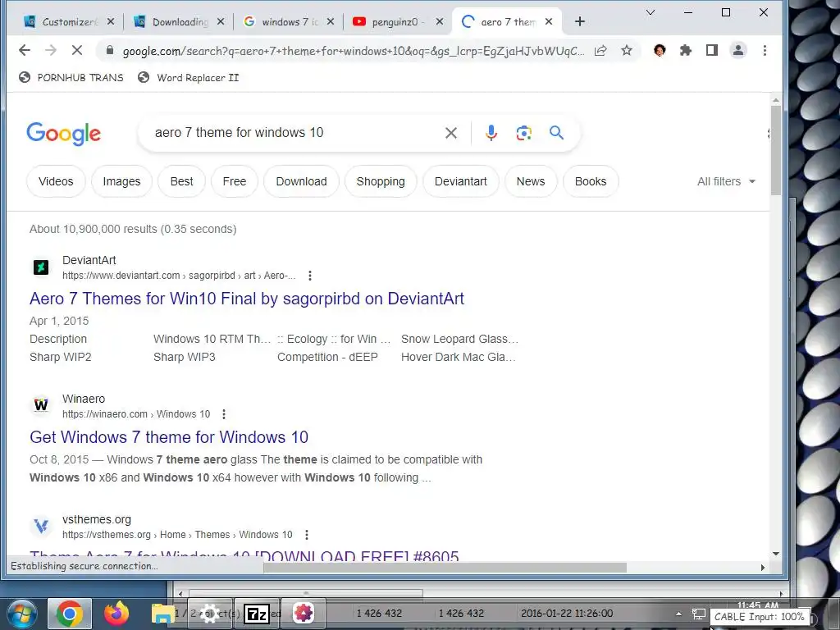Click the network tray icon
Screen dimensions: 840x630
tap(699, 614)
